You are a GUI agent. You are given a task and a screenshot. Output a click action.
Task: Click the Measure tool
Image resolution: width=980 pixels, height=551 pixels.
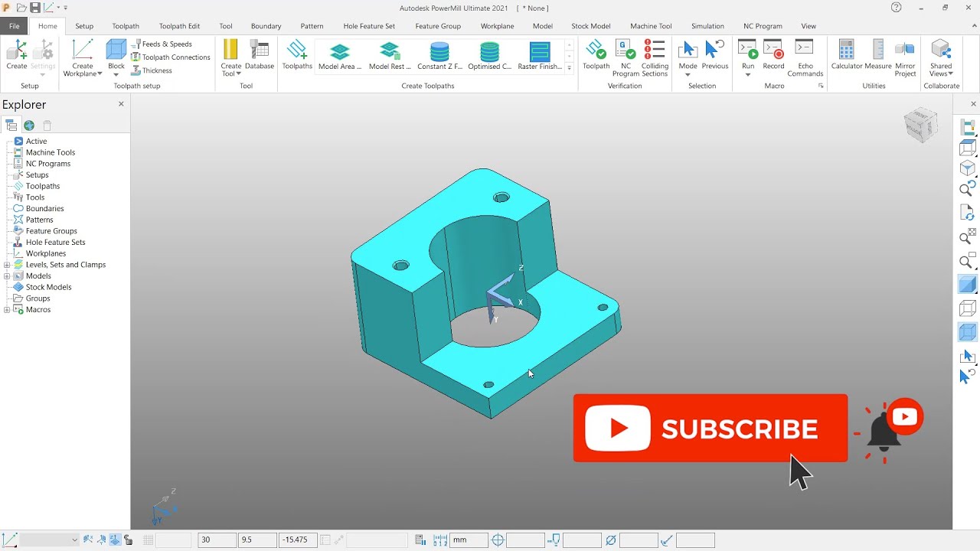[878, 55]
